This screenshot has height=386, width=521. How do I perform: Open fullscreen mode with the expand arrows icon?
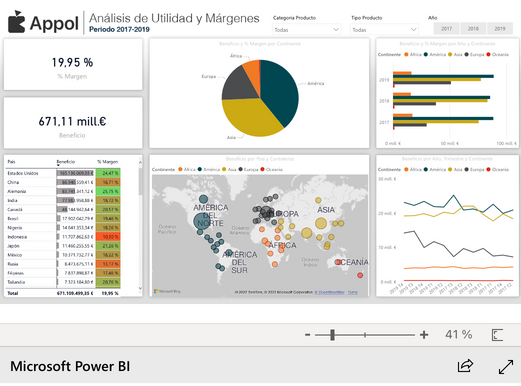pyautogui.click(x=506, y=366)
